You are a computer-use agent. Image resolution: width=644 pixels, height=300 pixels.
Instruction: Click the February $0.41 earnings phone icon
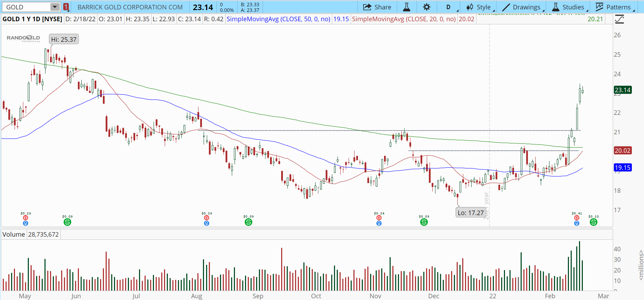(x=577, y=218)
